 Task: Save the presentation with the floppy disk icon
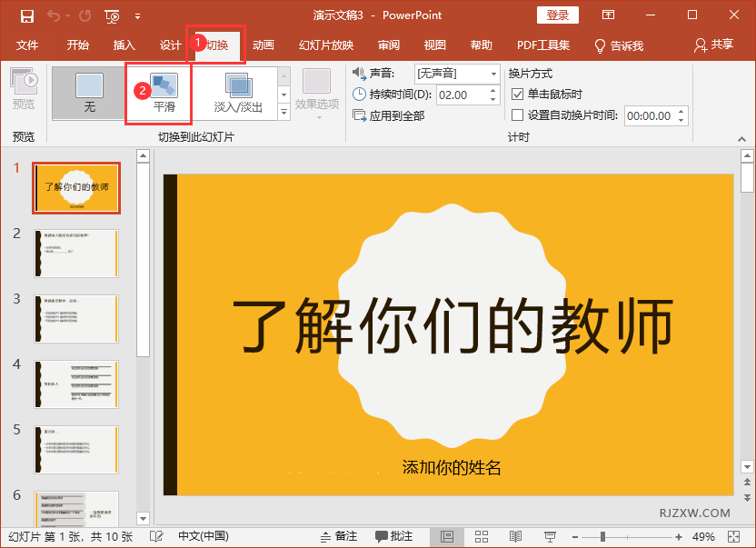[x=27, y=16]
